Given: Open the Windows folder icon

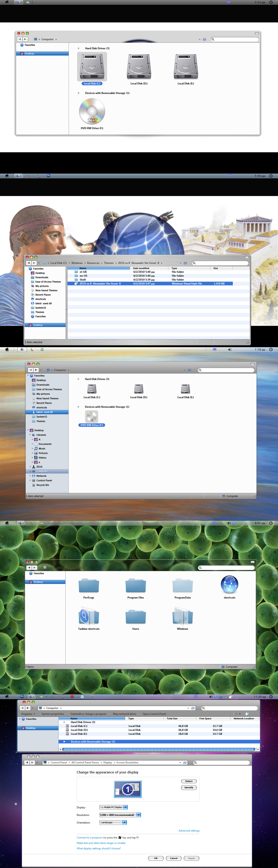Looking at the screenshot, I should click(182, 616).
